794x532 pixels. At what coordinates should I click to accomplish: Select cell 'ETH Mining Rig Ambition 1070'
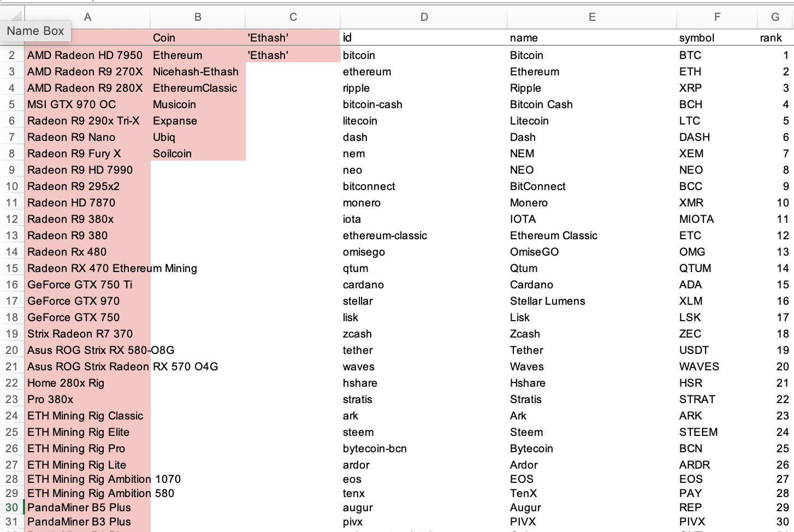click(x=87, y=479)
